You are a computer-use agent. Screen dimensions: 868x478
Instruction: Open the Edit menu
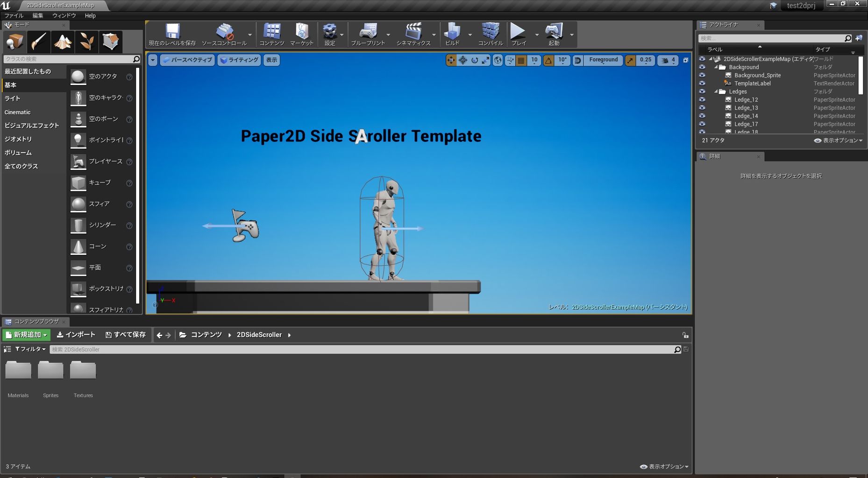[x=38, y=15]
